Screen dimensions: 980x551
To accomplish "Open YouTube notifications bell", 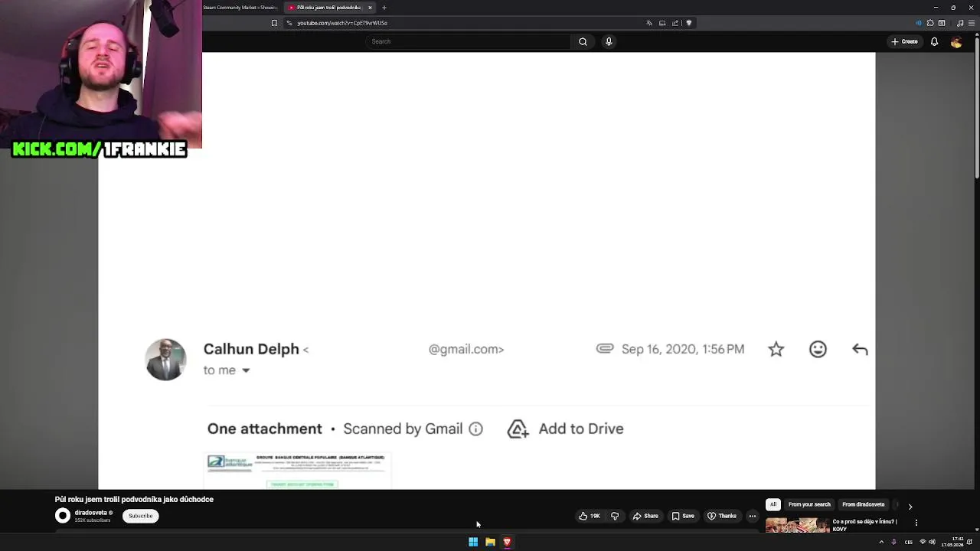I will click(x=934, y=41).
